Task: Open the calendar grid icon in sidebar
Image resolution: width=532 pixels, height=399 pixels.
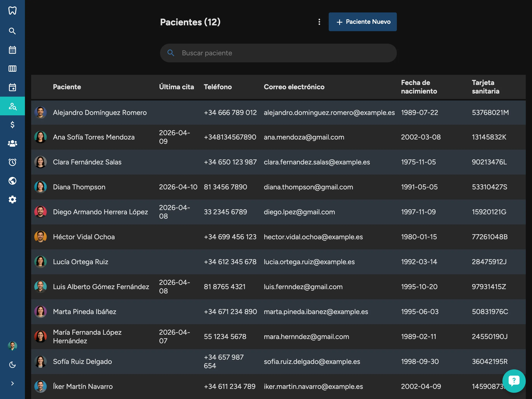Action: click(12, 50)
